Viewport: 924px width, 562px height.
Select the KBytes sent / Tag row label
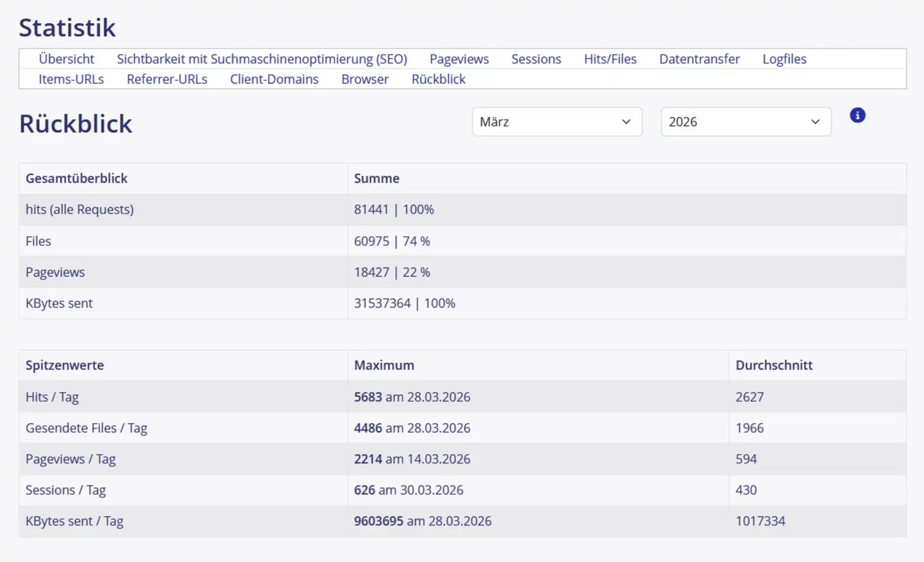point(74,521)
